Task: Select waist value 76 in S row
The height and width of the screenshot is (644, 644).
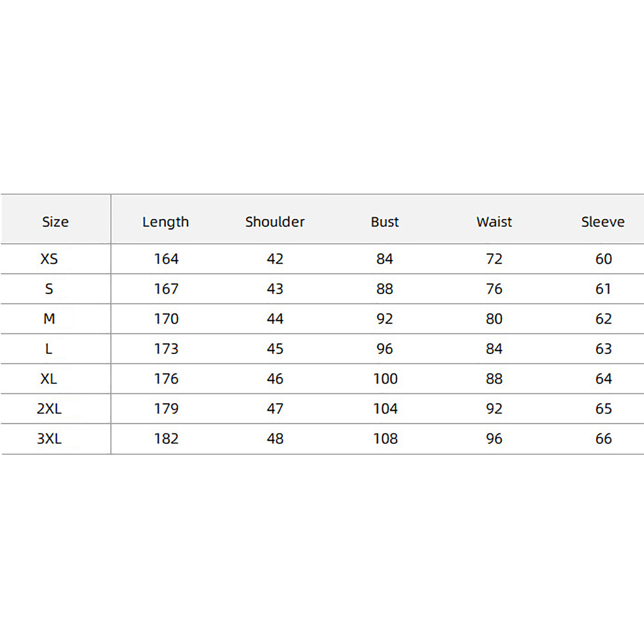Action: (x=494, y=289)
